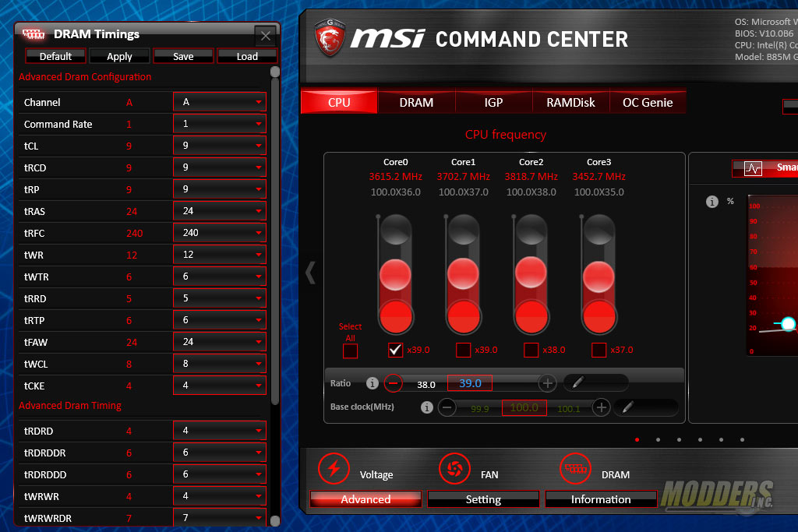Viewport: 798px width, 532px height.
Task: Check the Core2 x38.0 checkbox
Action: pyautogui.click(x=531, y=350)
